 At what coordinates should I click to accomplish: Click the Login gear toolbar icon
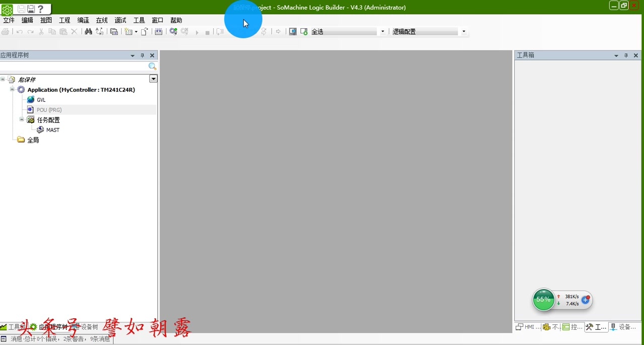tap(173, 31)
